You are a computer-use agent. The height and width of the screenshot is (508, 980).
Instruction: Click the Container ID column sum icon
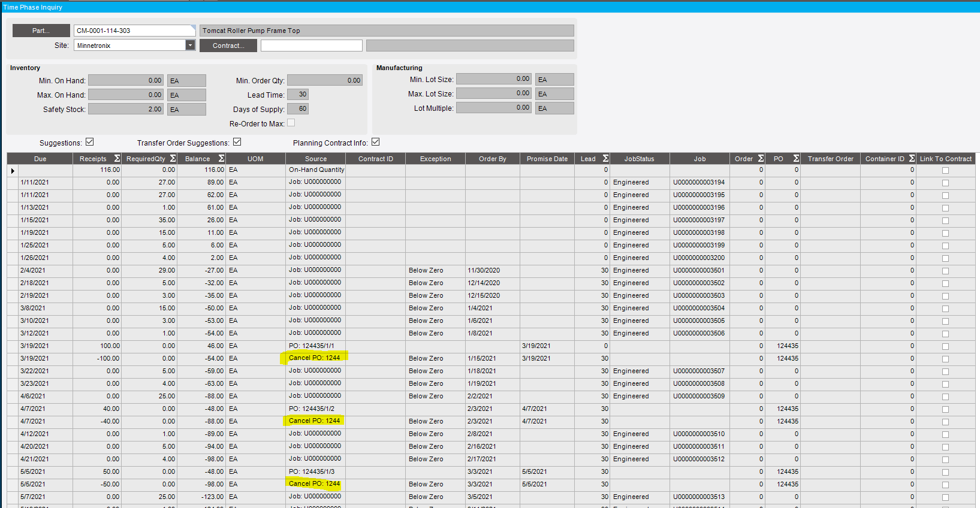912,159
